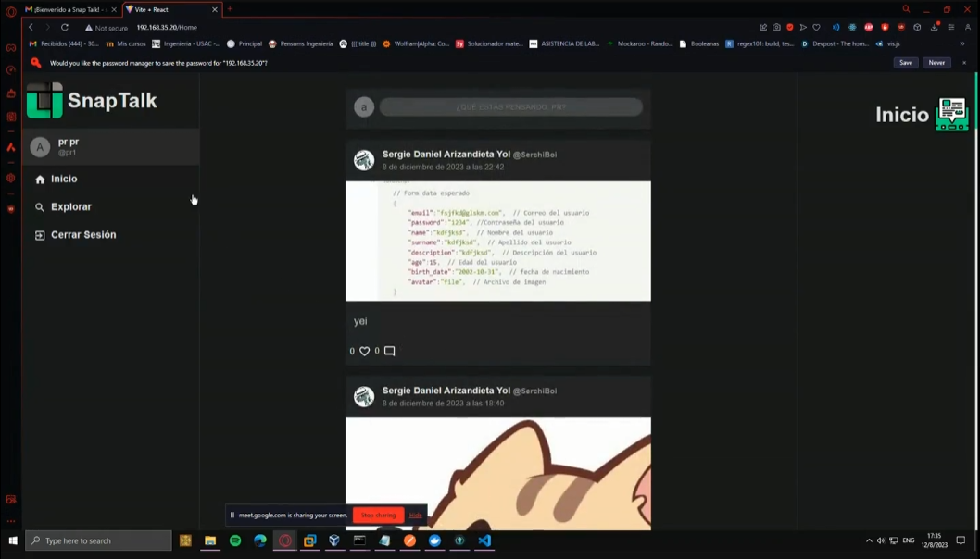Like the 'yei' post with heart icon

coord(364,352)
